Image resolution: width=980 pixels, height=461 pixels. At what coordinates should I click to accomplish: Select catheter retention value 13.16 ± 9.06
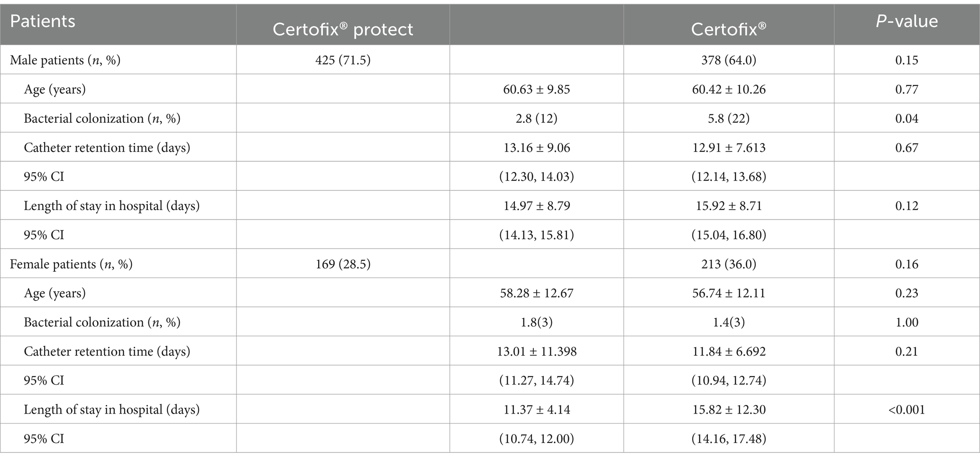[537, 148]
